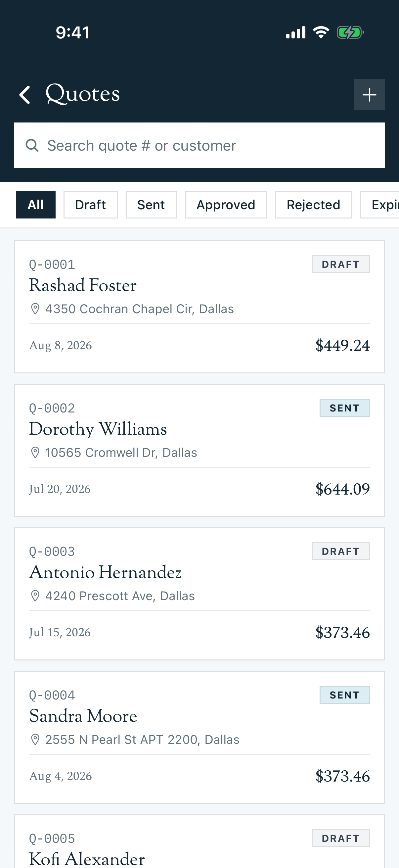Screen dimensions: 399x868
Task: Filter quotes by Sent status
Action: (x=151, y=205)
